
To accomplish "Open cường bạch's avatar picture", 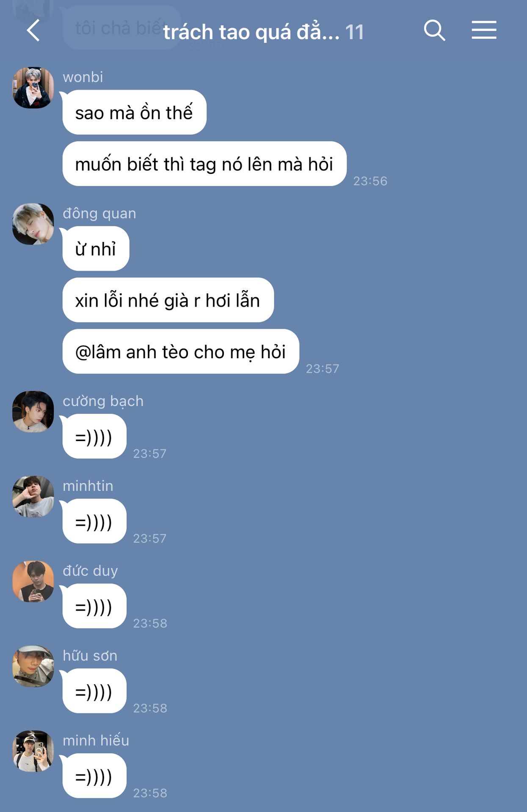I will tap(33, 411).
